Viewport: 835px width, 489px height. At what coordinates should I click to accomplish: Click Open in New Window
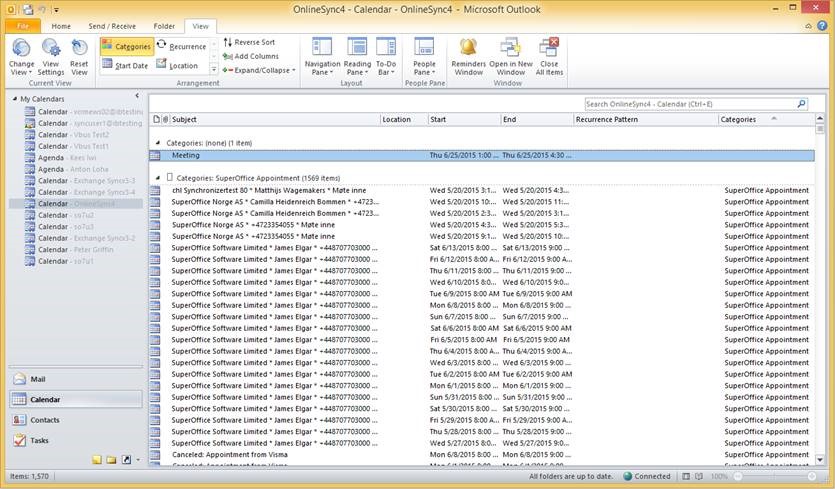(511, 56)
